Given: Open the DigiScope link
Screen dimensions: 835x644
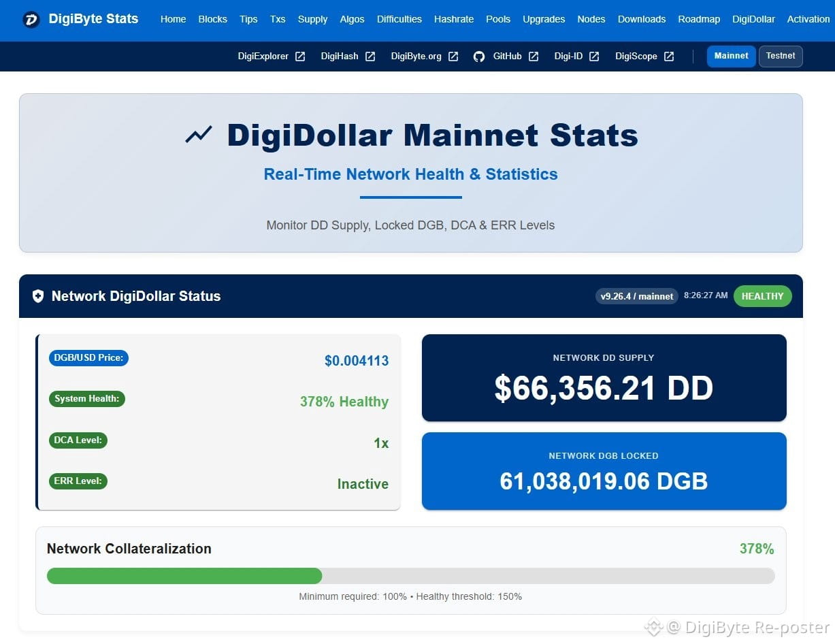Looking at the screenshot, I should [636, 57].
